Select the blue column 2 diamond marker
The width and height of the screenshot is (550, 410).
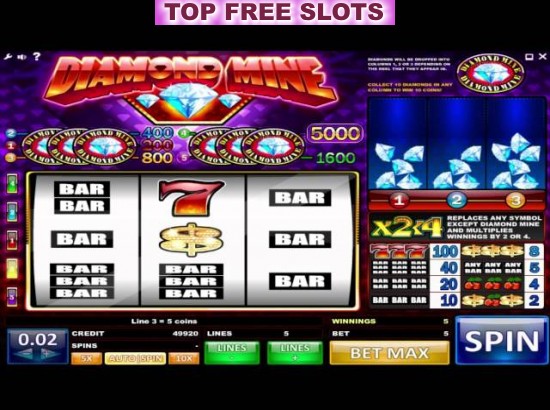coord(456,200)
